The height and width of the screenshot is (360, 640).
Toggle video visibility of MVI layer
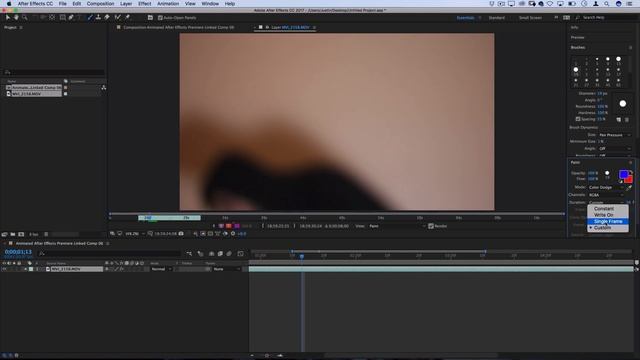tap(4, 269)
